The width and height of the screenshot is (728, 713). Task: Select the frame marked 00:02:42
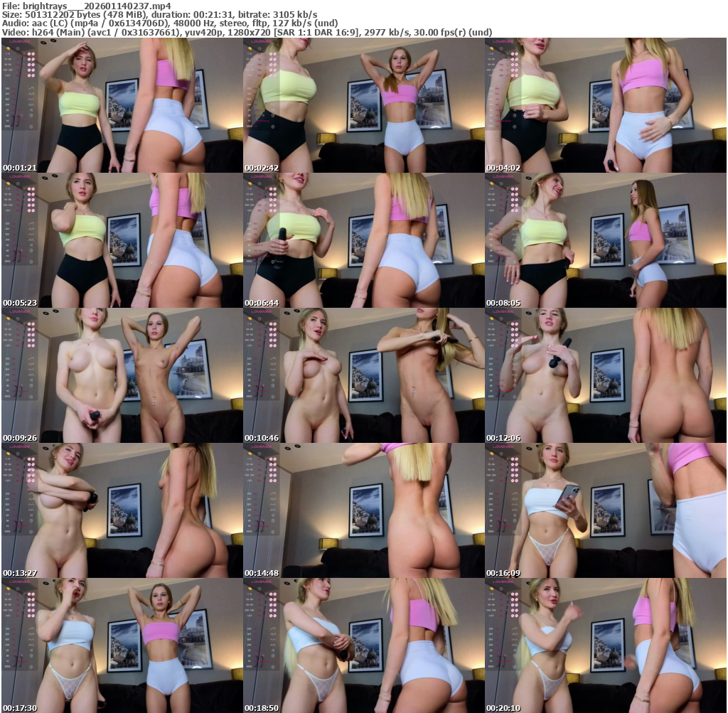tap(363, 105)
